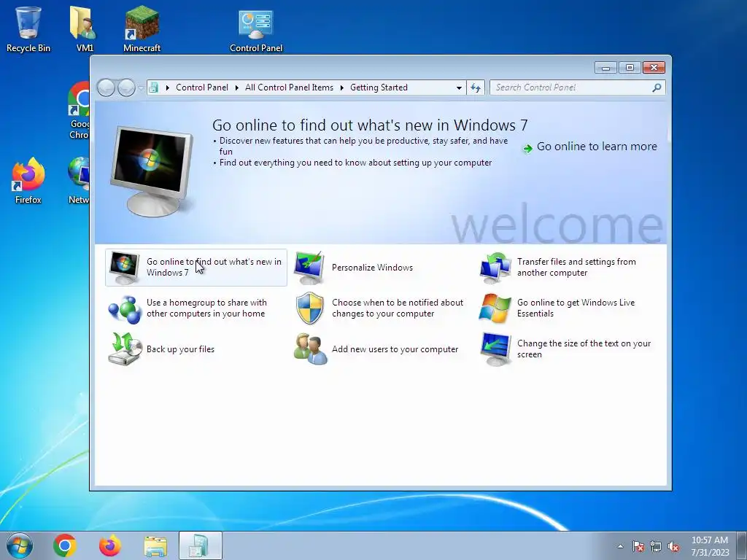The width and height of the screenshot is (747, 560).
Task: Click the Personalize Windows icon
Action: tap(309, 268)
